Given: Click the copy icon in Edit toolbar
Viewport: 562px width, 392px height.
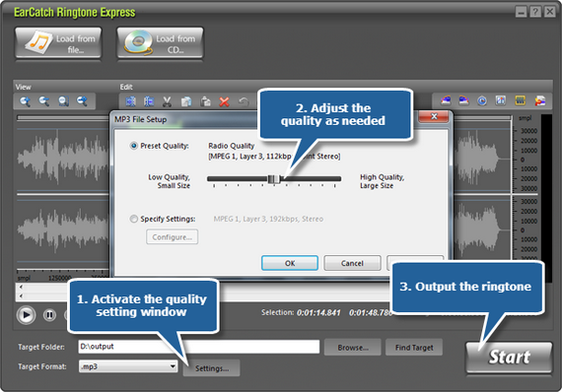Looking at the screenshot, I should [186, 101].
